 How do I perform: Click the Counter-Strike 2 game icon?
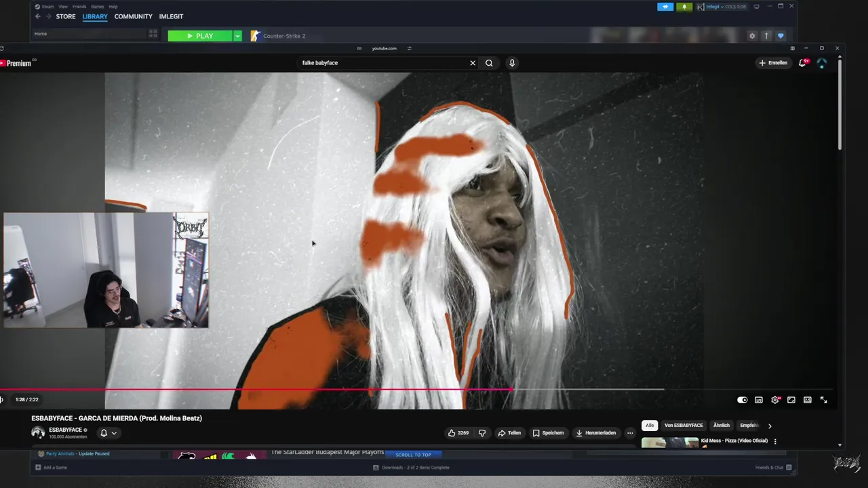point(255,36)
